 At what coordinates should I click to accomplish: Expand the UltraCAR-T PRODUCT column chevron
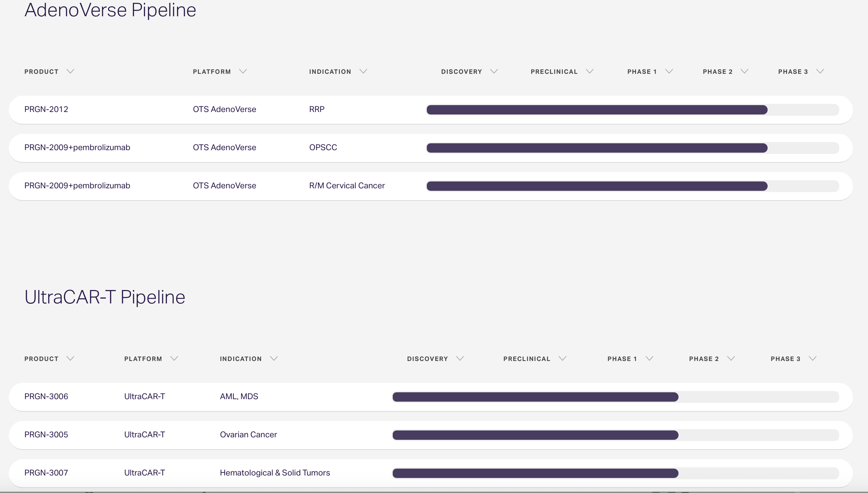tap(70, 358)
